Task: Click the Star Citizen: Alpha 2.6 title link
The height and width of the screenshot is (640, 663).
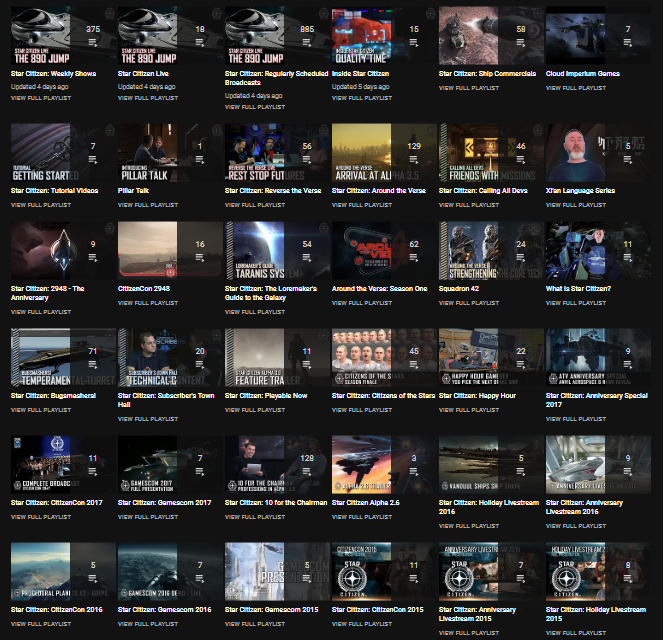Action: coord(376,502)
